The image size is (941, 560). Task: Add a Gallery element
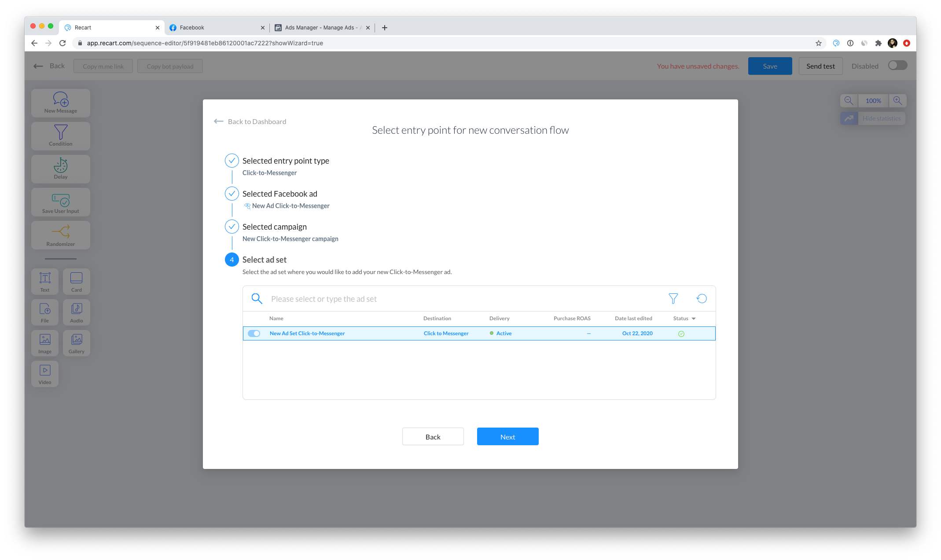pos(77,343)
